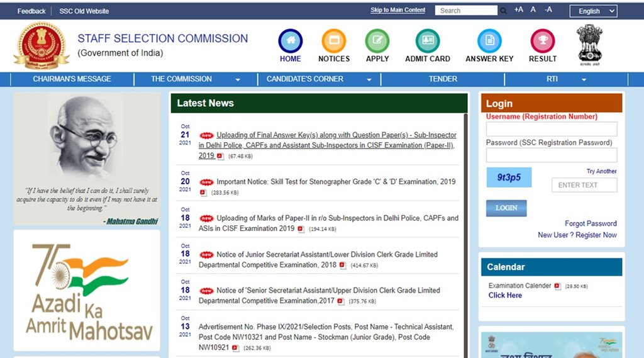
Task: Open PDF icon for Stenographer Skill Test notice
Action: point(203,193)
